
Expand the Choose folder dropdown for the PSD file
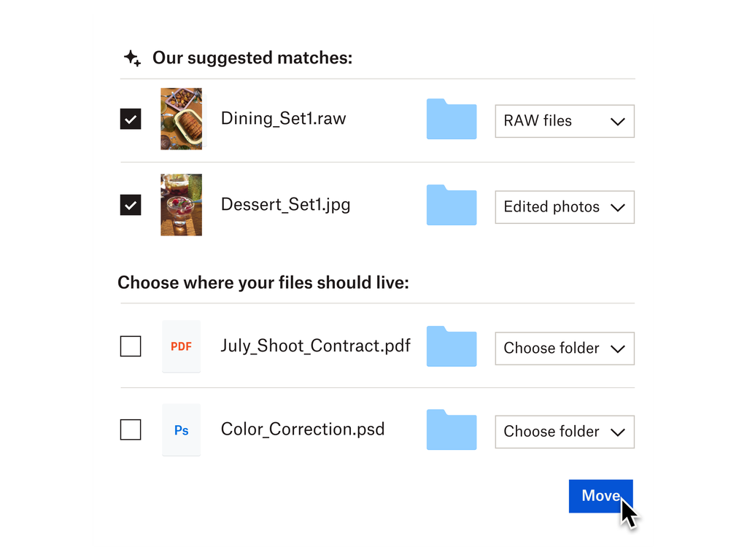click(564, 432)
